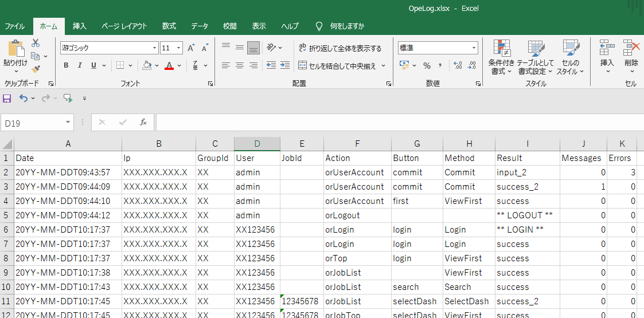Open the phonetic guide (furigana) icon
This screenshot has height=318, width=644.
click(x=196, y=65)
